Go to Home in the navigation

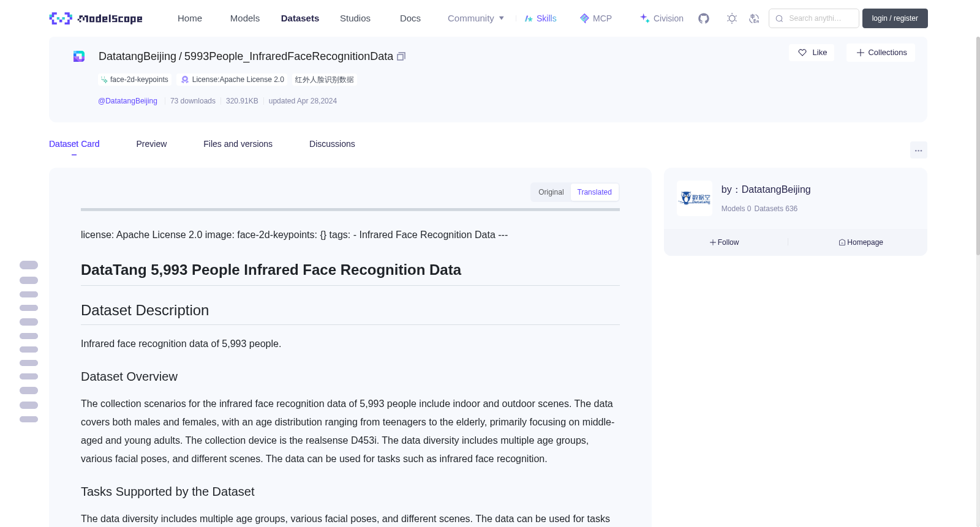tap(190, 18)
